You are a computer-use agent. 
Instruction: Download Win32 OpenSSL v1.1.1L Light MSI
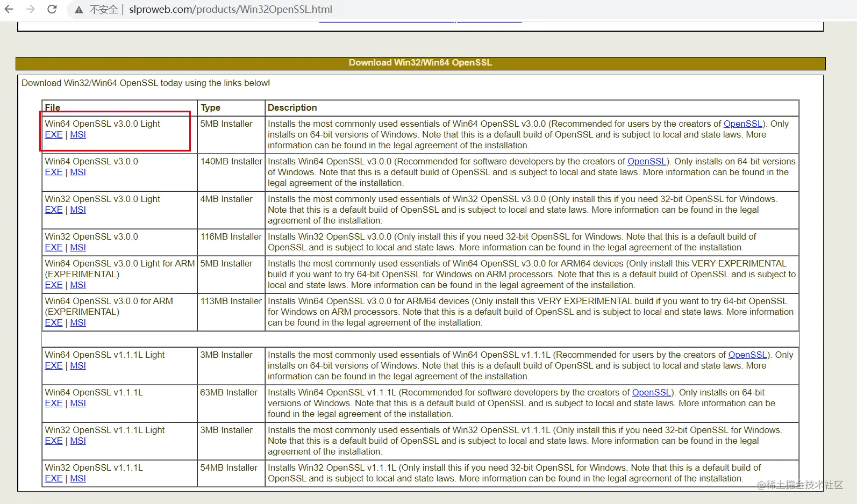(x=78, y=441)
